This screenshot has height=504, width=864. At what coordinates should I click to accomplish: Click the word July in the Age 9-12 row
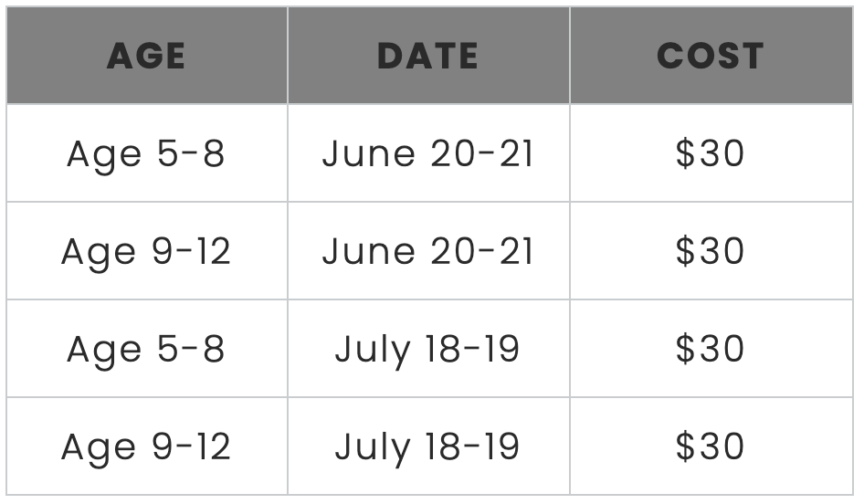[373, 447]
